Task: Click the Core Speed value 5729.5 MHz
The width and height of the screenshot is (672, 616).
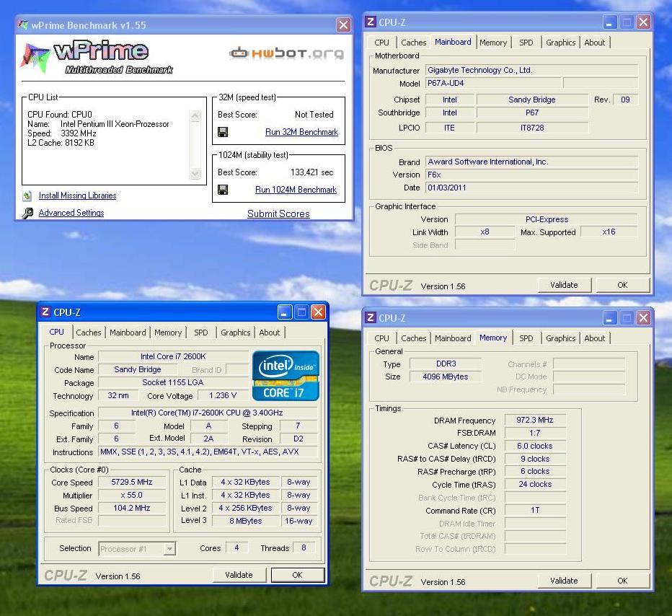Action: pyautogui.click(x=132, y=482)
